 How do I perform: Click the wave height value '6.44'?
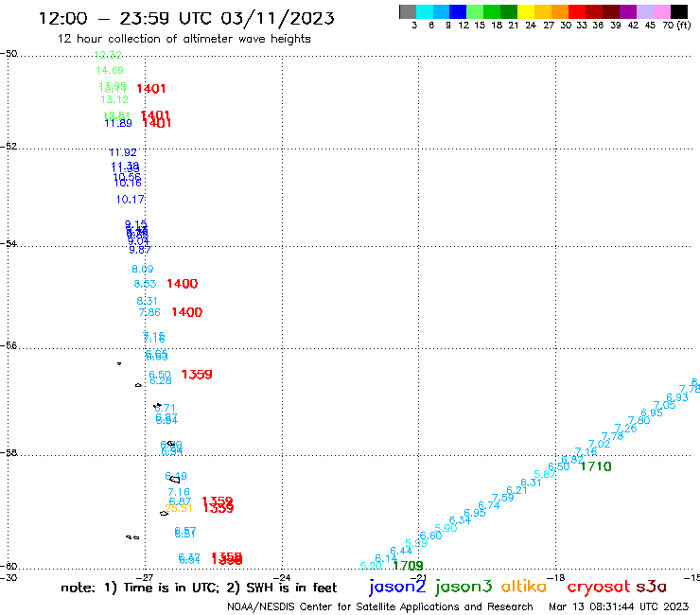pos(401,551)
